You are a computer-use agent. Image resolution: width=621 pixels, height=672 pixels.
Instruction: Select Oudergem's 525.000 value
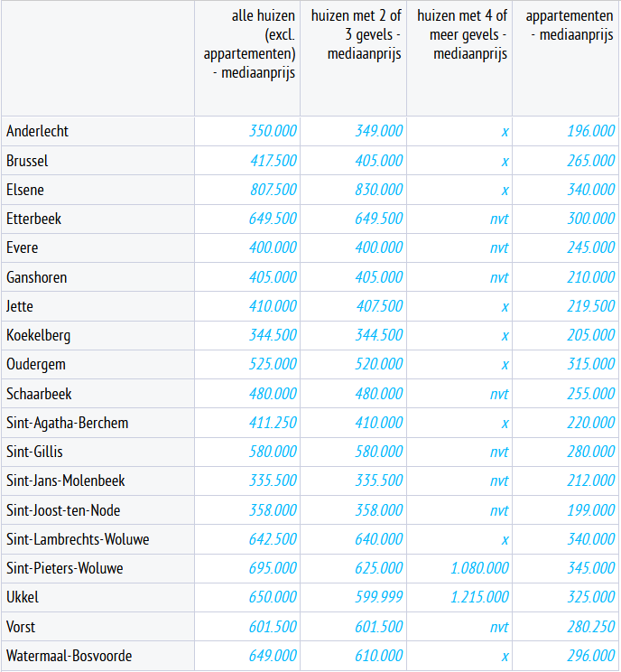[273, 364]
